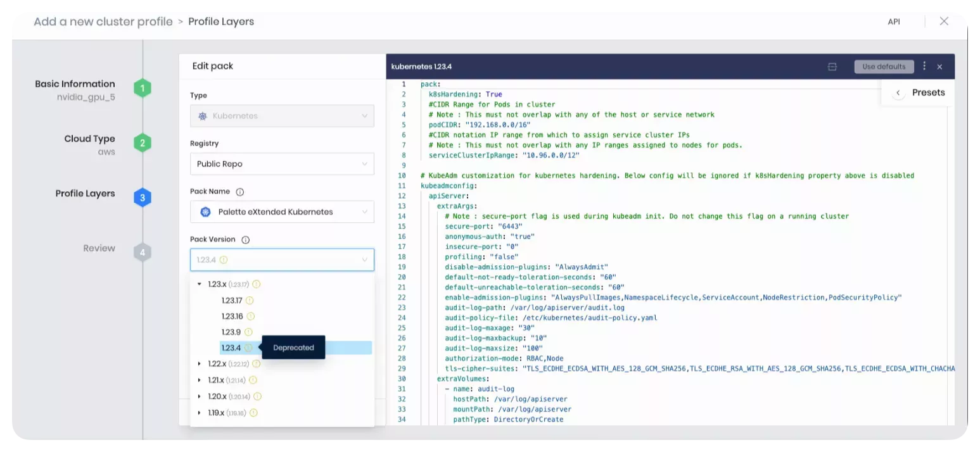The width and height of the screenshot is (980, 452).
Task: Click the Pack Name info icon
Action: 240,192
